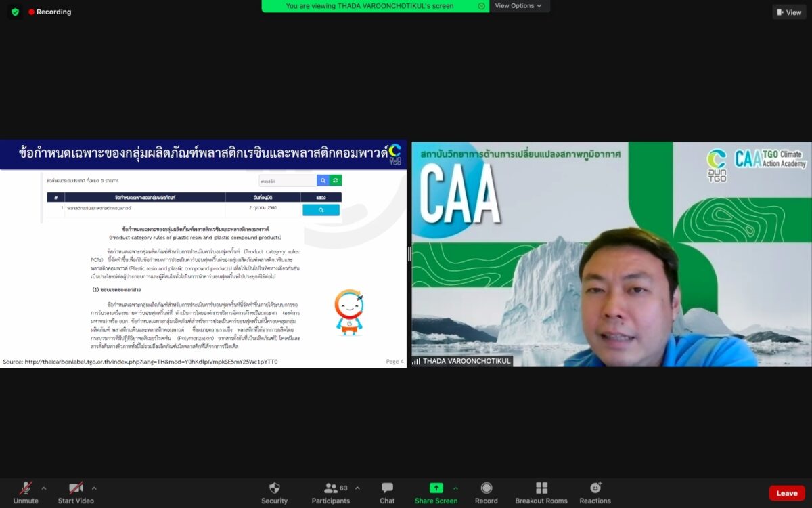Expand the Participants options arrow
Image resolution: width=812 pixels, height=508 pixels.
(357, 488)
